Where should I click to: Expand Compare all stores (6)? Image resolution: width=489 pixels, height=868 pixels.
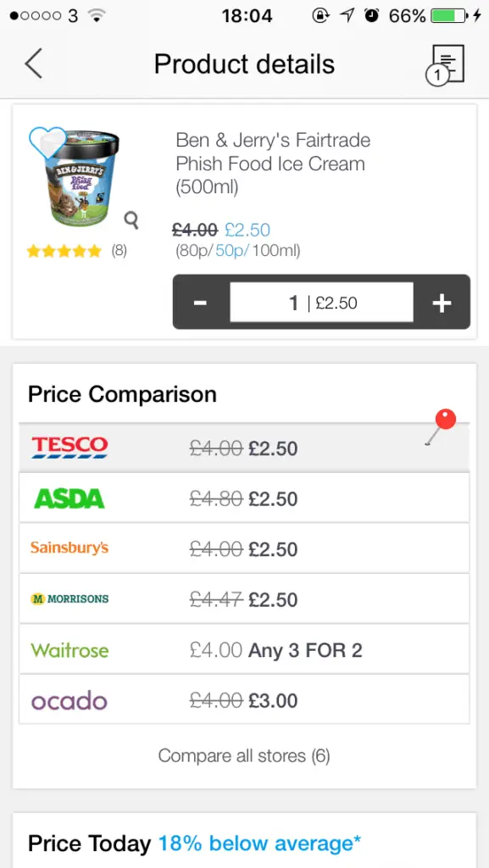(x=244, y=755)
